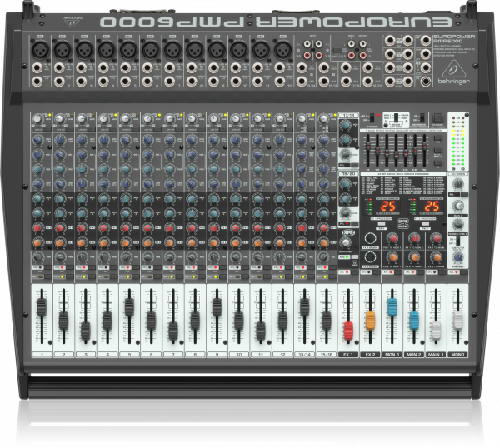Turn the CD/TAPE IN level knob

pyautogui.click(x=458, y=184)
